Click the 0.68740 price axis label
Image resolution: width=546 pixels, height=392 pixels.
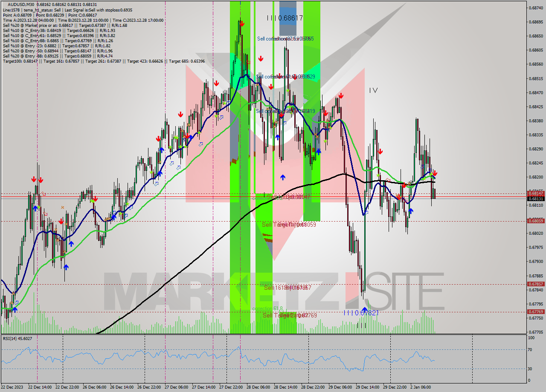pyautogui.click(x=536, y=8)
